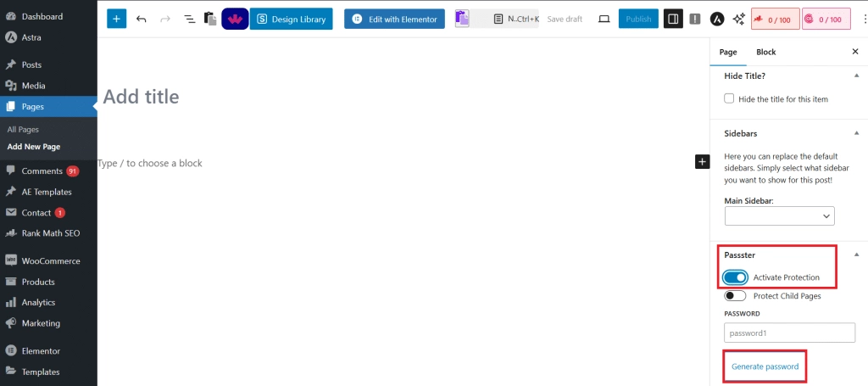The width and height of the screenshot is (868, 386).
Task: Switch to the Block tab
Action: [x=766, y=52]
